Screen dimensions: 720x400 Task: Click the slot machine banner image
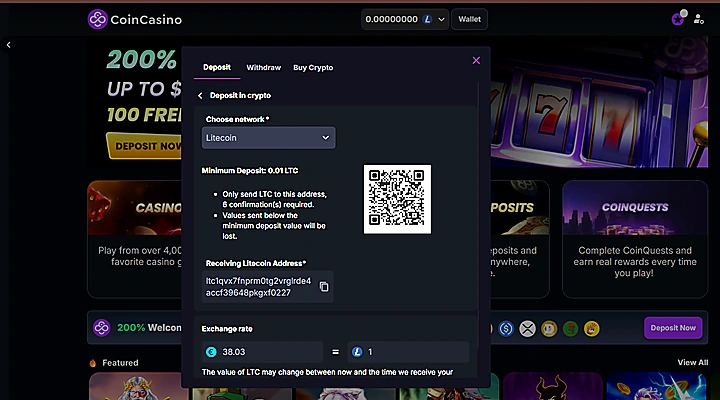click(599, 102)
